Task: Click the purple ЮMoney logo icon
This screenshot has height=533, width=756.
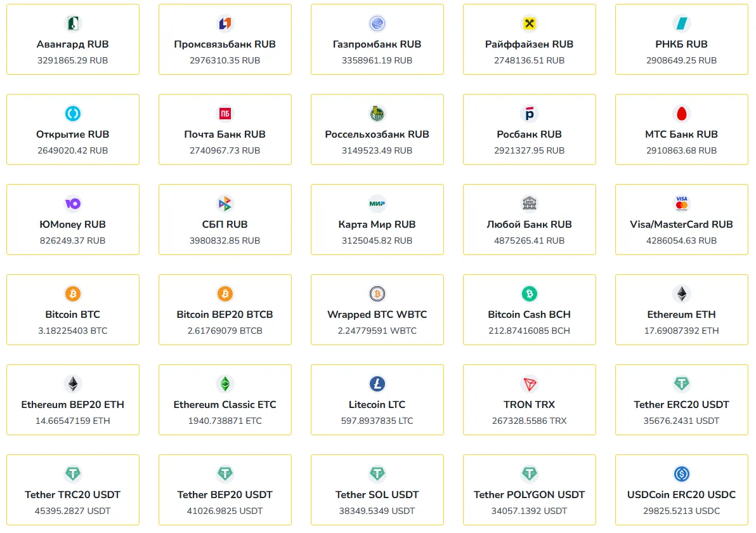Action: point(73,204)
